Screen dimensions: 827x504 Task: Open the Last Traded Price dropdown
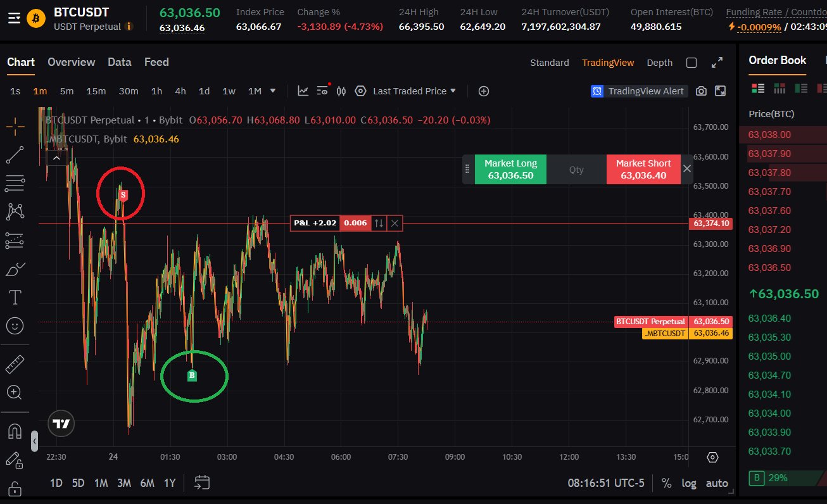pos(414,91)
